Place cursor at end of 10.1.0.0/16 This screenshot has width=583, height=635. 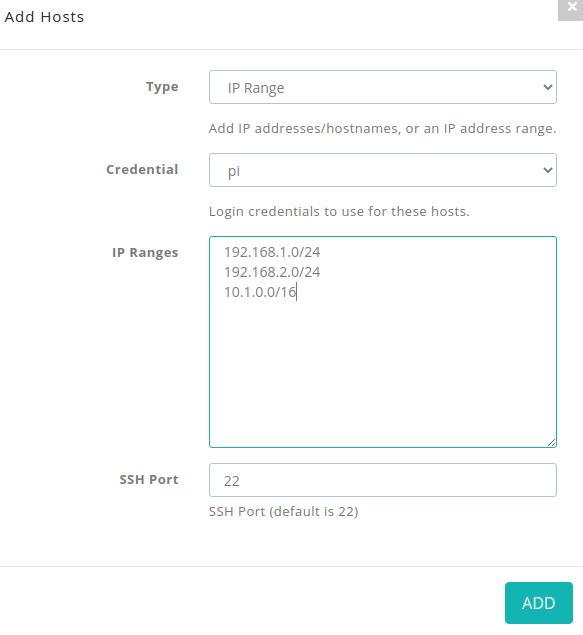[x=297, y=292]
